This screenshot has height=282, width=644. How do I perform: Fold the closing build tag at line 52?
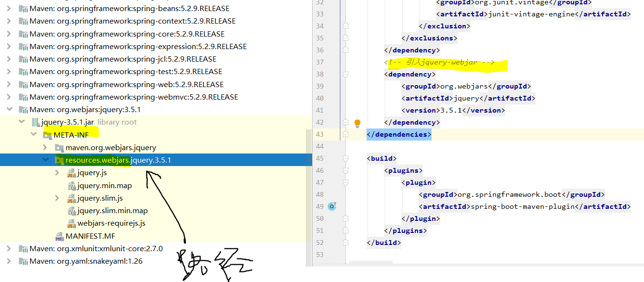(345, 243)
